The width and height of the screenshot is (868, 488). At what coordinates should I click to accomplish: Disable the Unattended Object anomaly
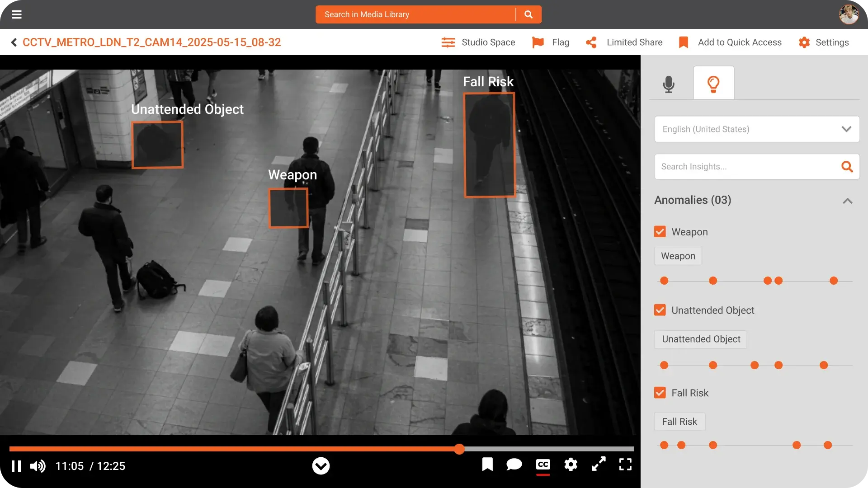pyautogui.click(x=660, y=310)
